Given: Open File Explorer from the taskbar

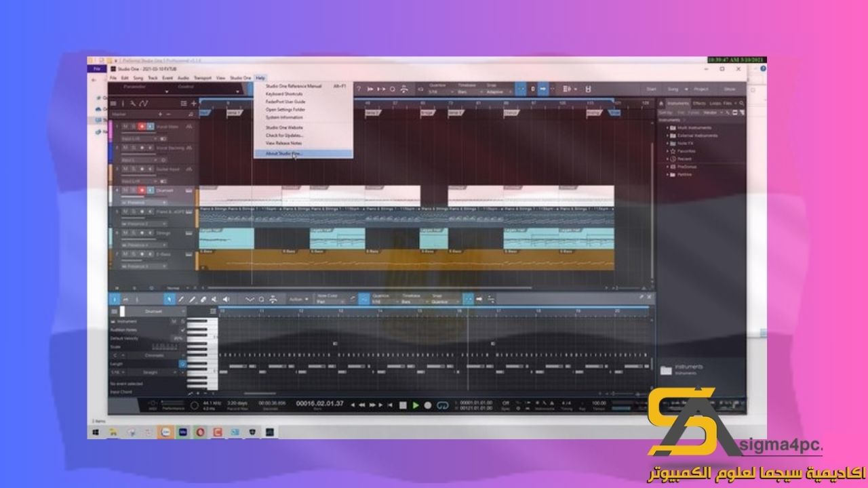Looking at the screenshot, I should (113, 431).
